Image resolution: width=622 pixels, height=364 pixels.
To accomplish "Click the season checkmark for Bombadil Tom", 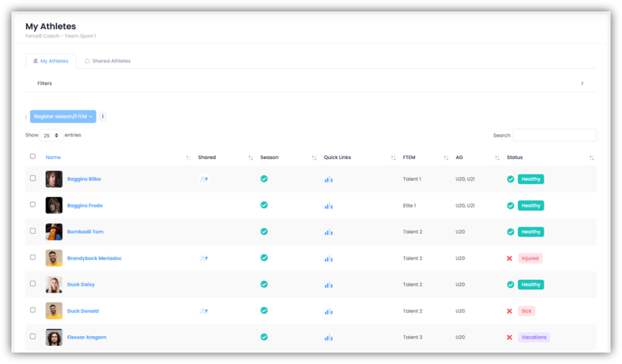I will tap(264, 231).
